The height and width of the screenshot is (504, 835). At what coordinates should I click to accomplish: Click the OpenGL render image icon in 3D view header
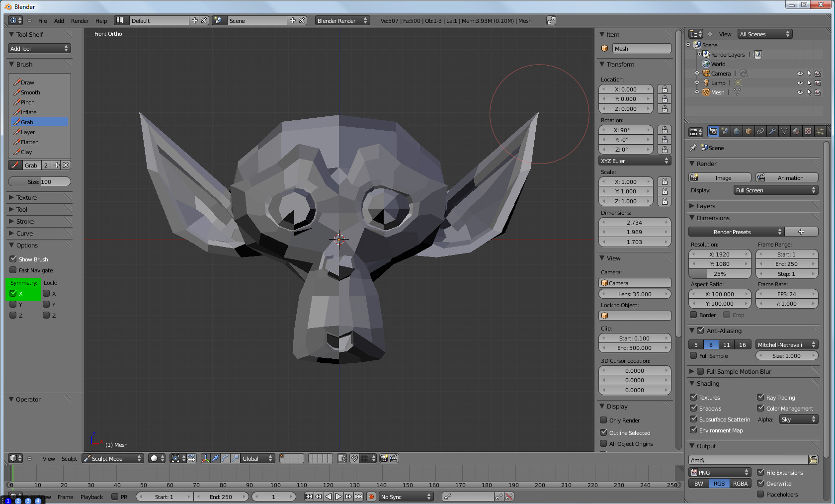pos(384,458)
